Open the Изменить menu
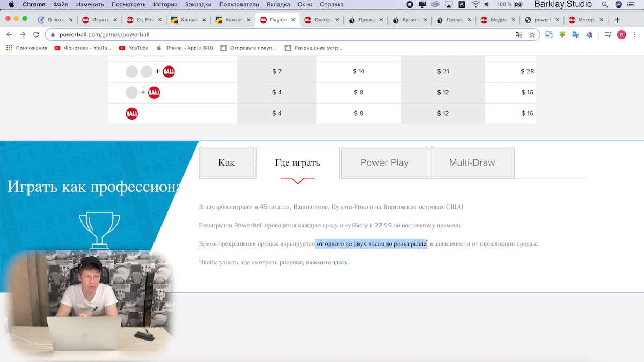Image resolution: width=644 pixels, height=362 pixels. 90,4
